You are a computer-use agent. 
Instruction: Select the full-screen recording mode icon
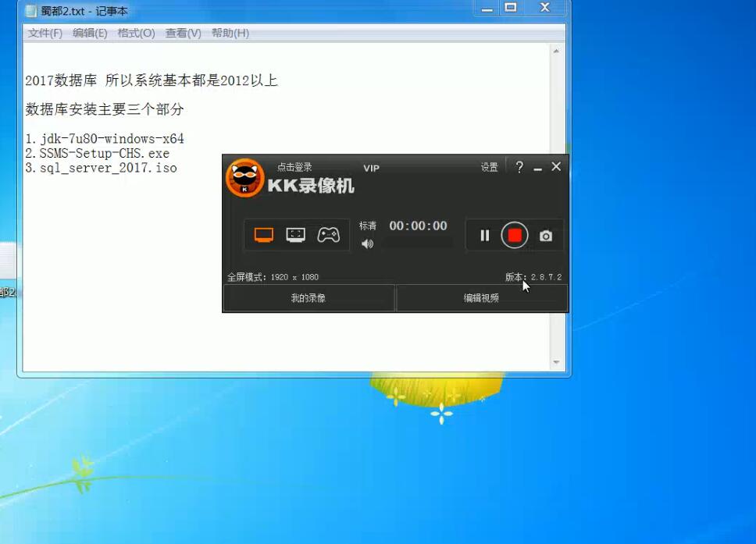(x=264, y=235)
